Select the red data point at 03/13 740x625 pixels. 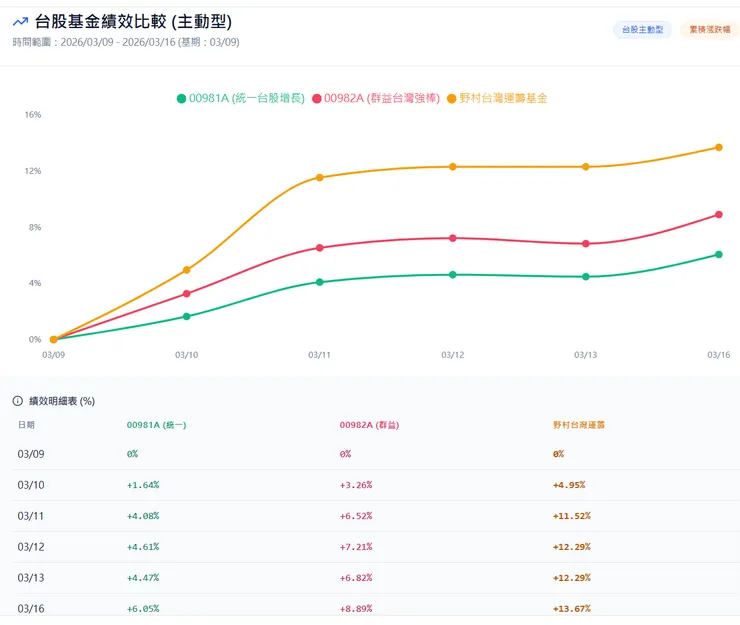pyautogui.click(x=586, y=244)
